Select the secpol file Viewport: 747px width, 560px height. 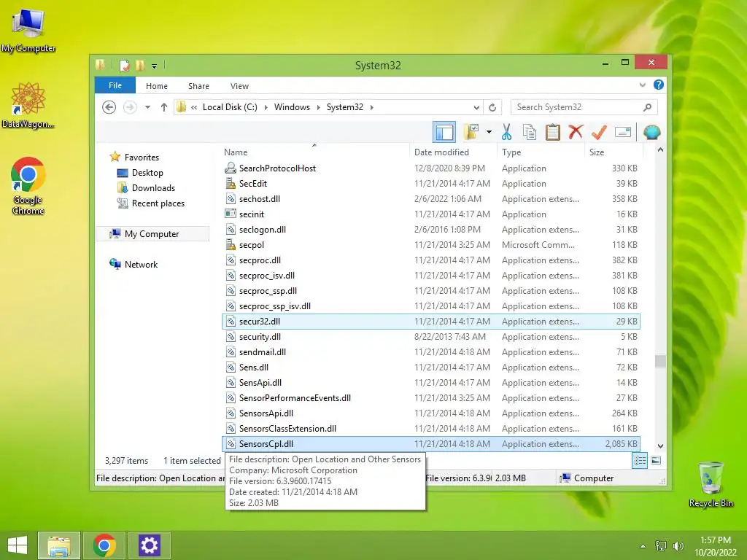pyautogui.click(x=430, y=245)
